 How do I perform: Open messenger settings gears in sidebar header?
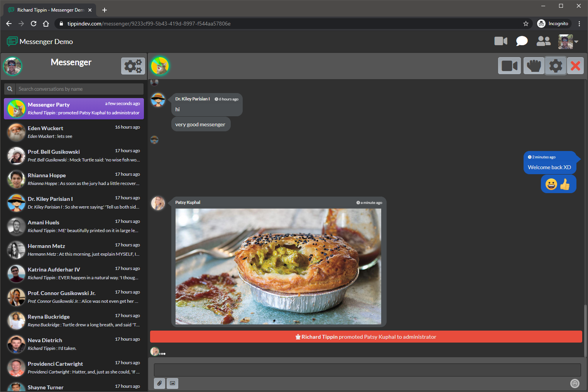tap(133, 66)
